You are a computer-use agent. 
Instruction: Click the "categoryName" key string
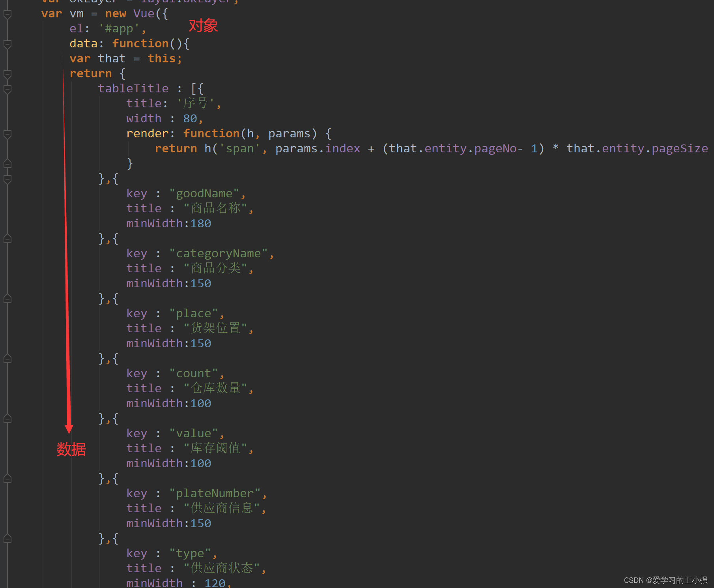[219, 254]
